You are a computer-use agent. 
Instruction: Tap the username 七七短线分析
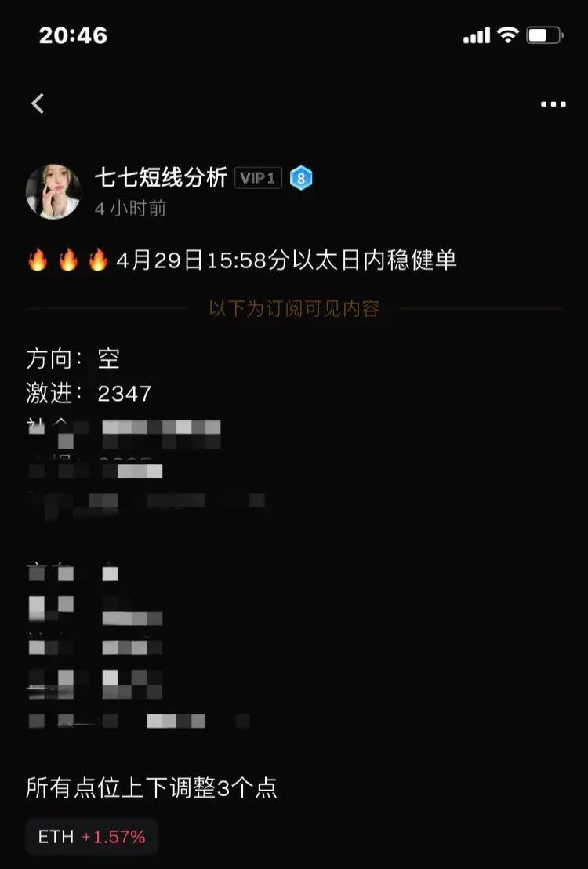pyautogui.click(x=161, y=178)
